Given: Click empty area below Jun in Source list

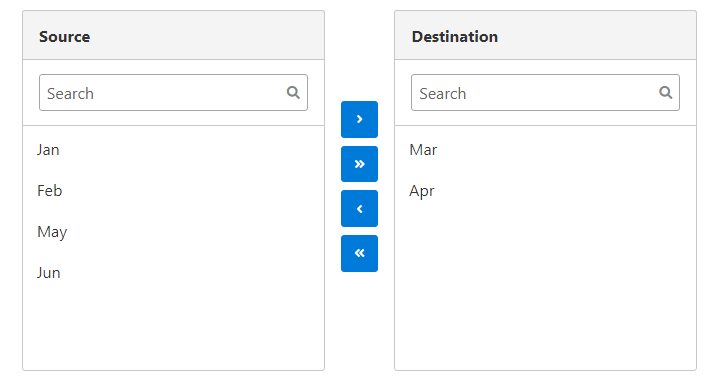Looking at the screenshot, I should point(173,331).
